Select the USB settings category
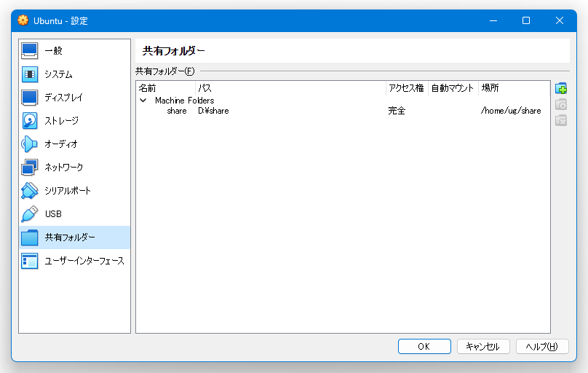This screenshot has width=588, height=373. pyautogui.click(x=74, y=214)
